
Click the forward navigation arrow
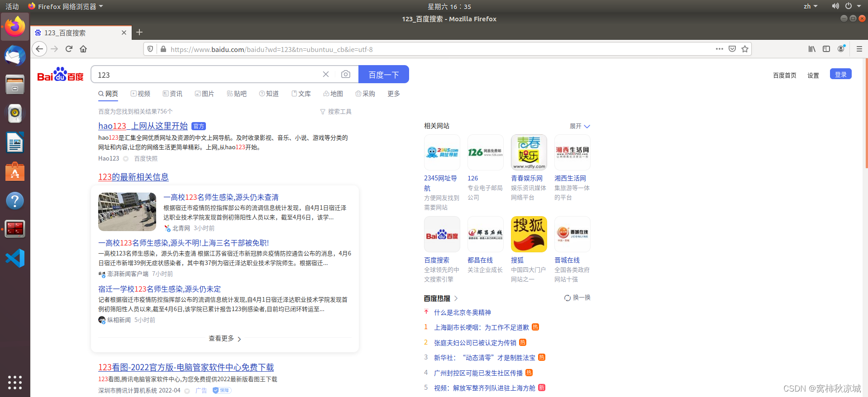click(55, 49)
